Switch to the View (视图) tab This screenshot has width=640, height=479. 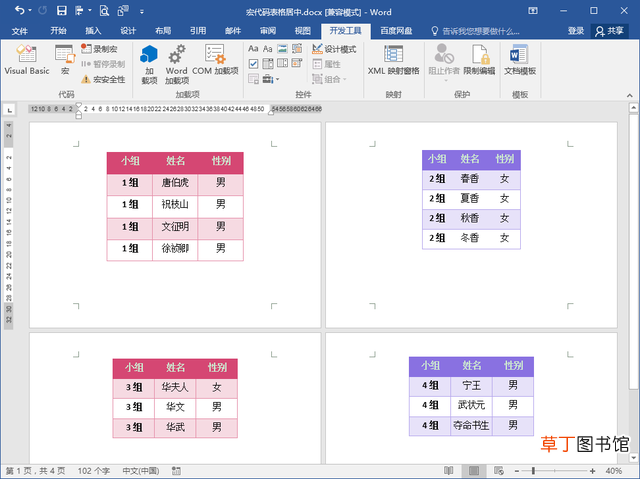[x=302, y=31]
